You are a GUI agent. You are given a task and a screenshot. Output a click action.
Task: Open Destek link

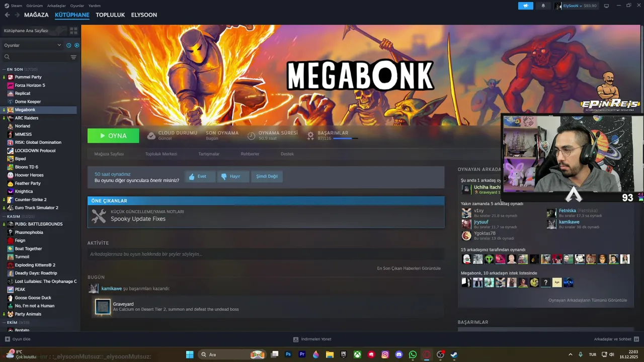coord(287,154)
